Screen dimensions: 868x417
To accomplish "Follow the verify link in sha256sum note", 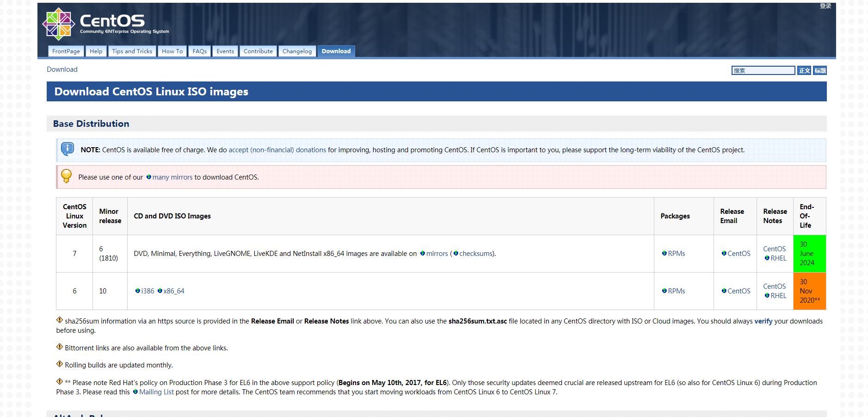I will tap(763, 321).
